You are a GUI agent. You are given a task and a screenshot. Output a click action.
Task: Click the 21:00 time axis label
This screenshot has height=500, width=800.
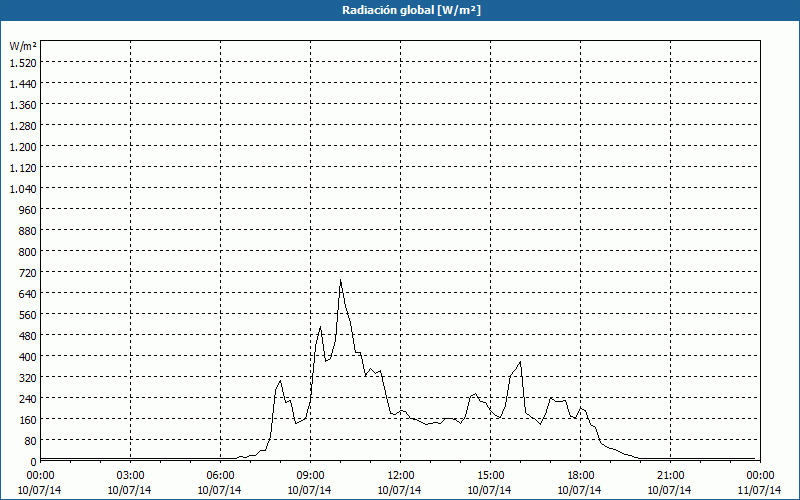coord(670,476)
